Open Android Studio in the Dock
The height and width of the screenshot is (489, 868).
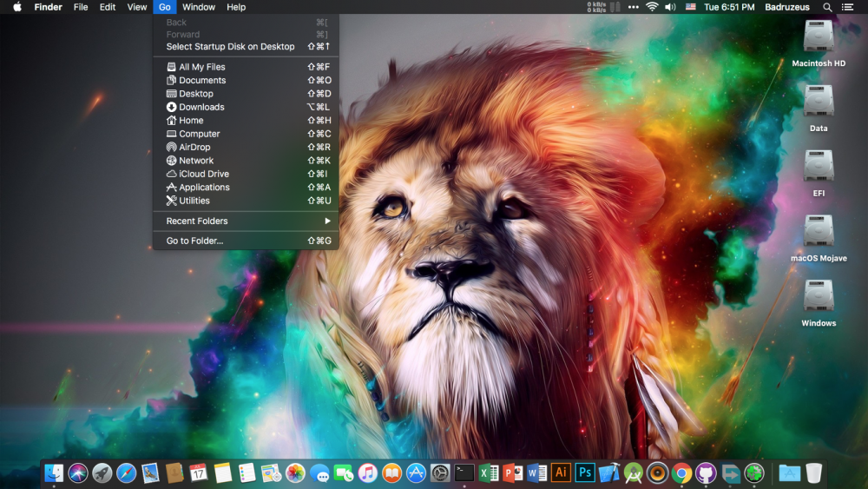tap(634, 473)
